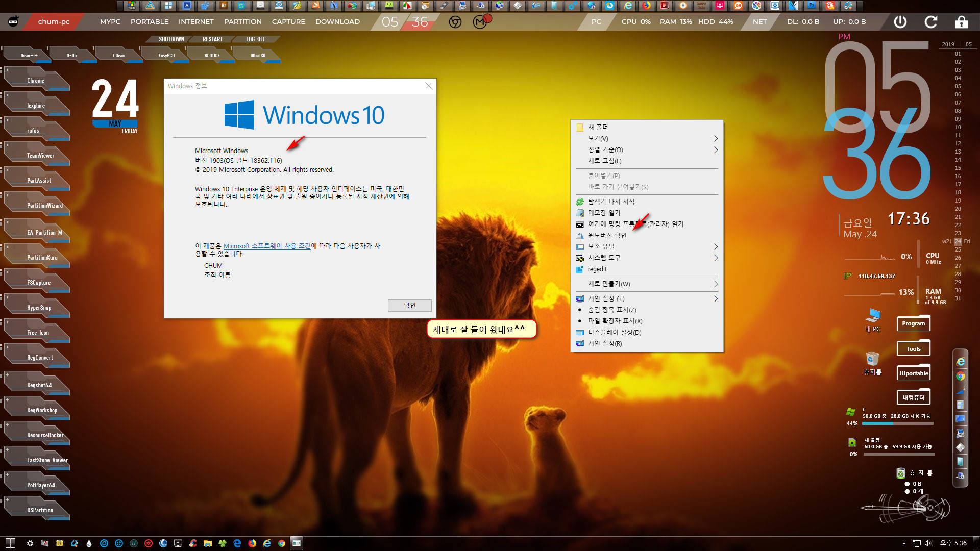The height and width of the screenshot is (551, 980).
Task: Expand the 새로 만들기(W) submenu
Action: point(647,284)
